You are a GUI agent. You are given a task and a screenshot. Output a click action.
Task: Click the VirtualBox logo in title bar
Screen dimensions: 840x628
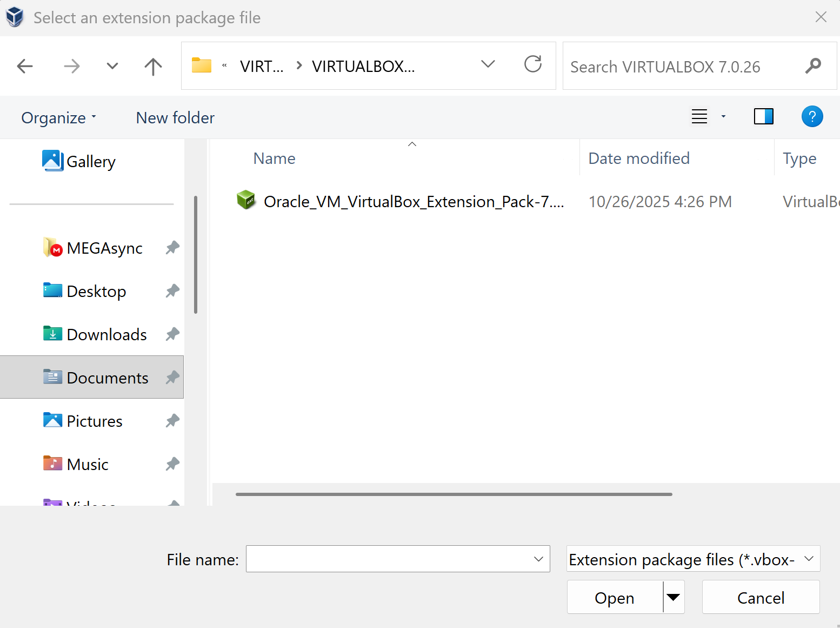coord(15,17)
